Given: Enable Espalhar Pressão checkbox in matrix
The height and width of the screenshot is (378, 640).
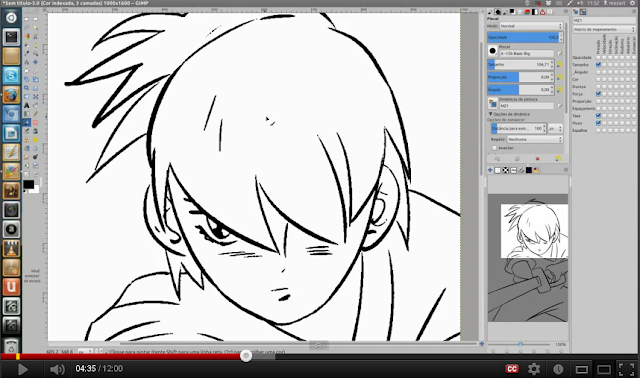Looking at the screenshot, I should coord(598,130).
